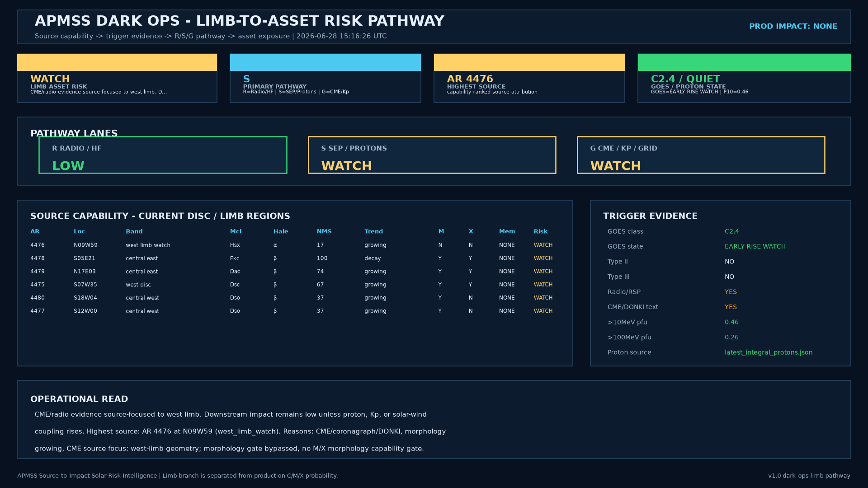Screen dimensions: 868x488
Task: Click the Type III NO value
Action: [729, 277]
